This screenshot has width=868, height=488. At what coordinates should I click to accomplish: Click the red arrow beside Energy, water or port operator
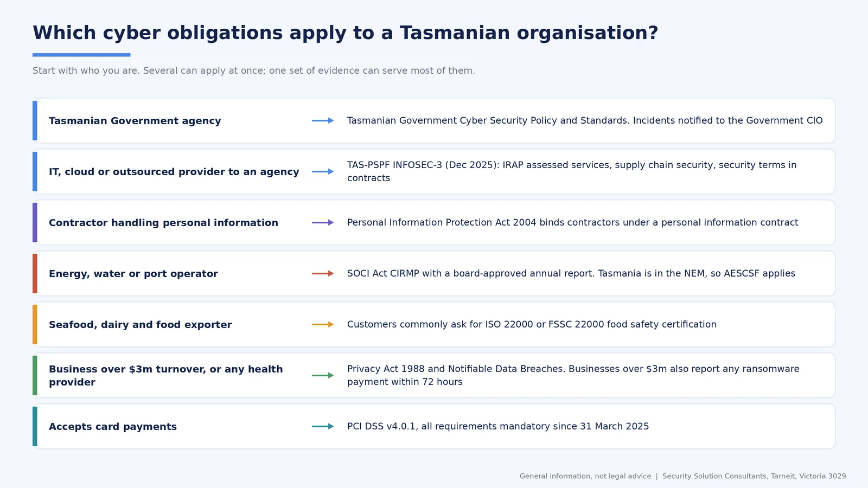[x=323, y=273]
